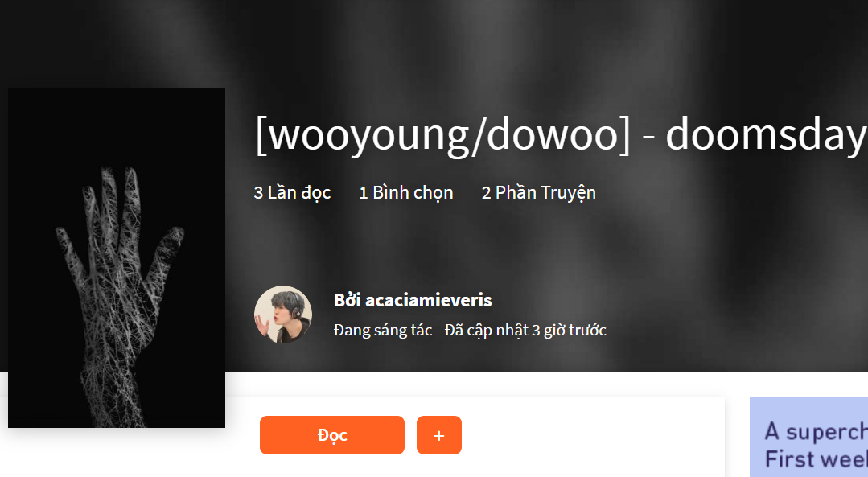
Task: Click the 'A superch' headline in the ad
Action: pos(816,432)
